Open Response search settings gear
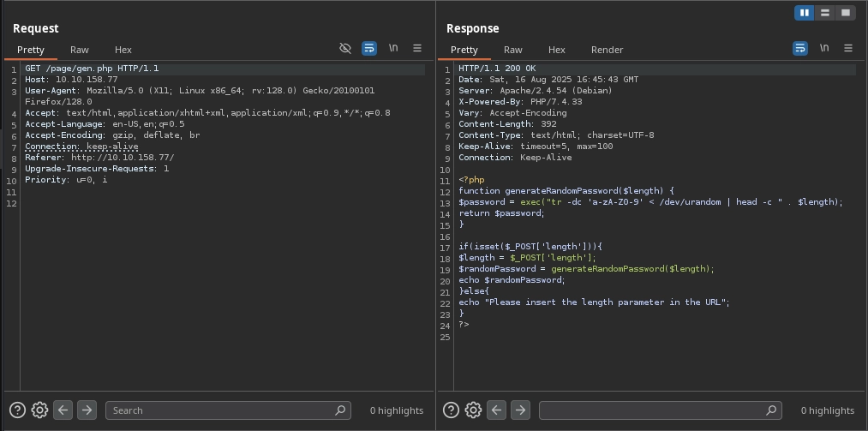The image size is (868, 431). [x=473, y=410]
